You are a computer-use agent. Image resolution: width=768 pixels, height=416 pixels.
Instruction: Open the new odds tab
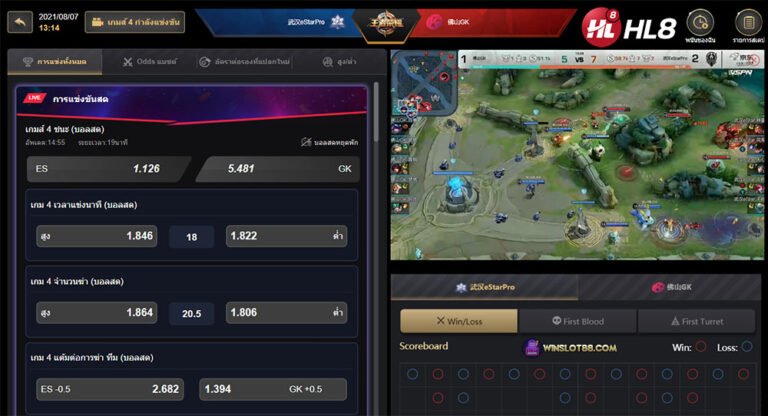[244, 62]
